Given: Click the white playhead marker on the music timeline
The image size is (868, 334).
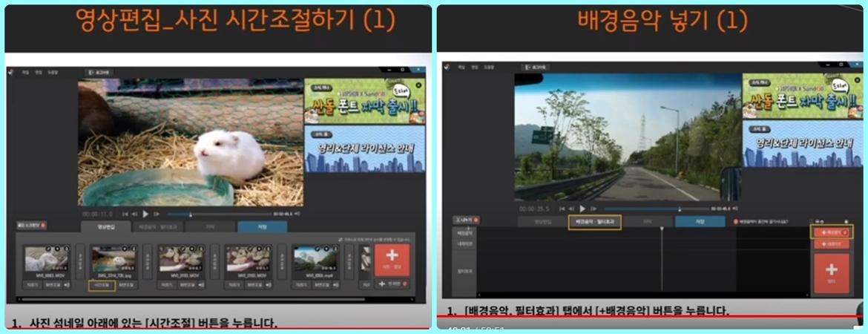Looking at the screenshot, I should [662, 229].
